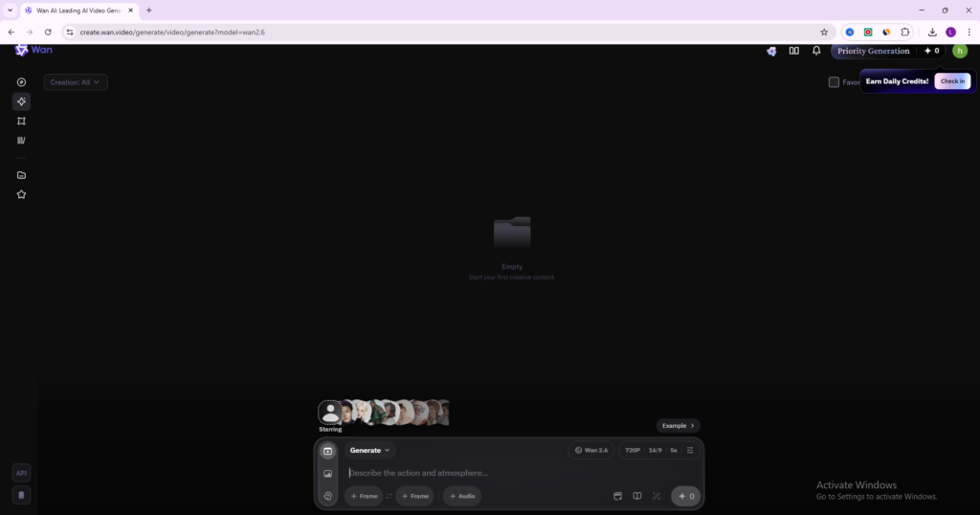Open the star favorites icon in sidebar
The image size is (980, 515).
coord(21,194)
